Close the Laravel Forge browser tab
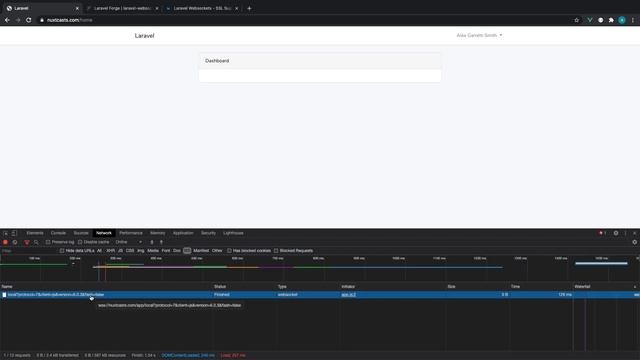The height and width of the screenshot is (360, 640). coord(157,8)
